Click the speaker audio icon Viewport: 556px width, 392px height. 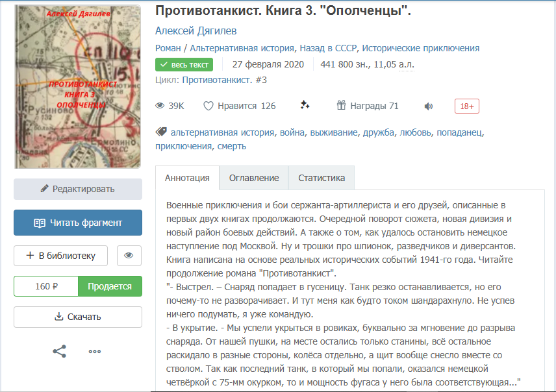pyautogui.click(x=429, y=106)
